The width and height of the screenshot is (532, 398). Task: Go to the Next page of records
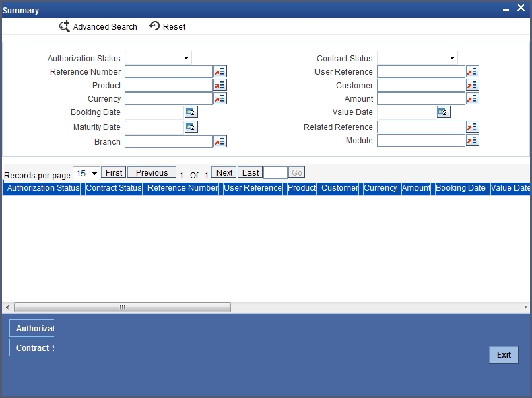[224, 172]
